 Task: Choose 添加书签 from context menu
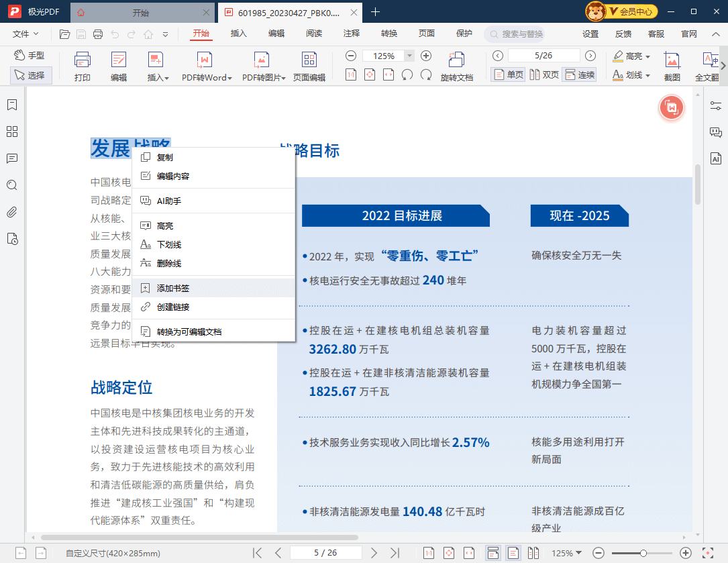point(173,288)
